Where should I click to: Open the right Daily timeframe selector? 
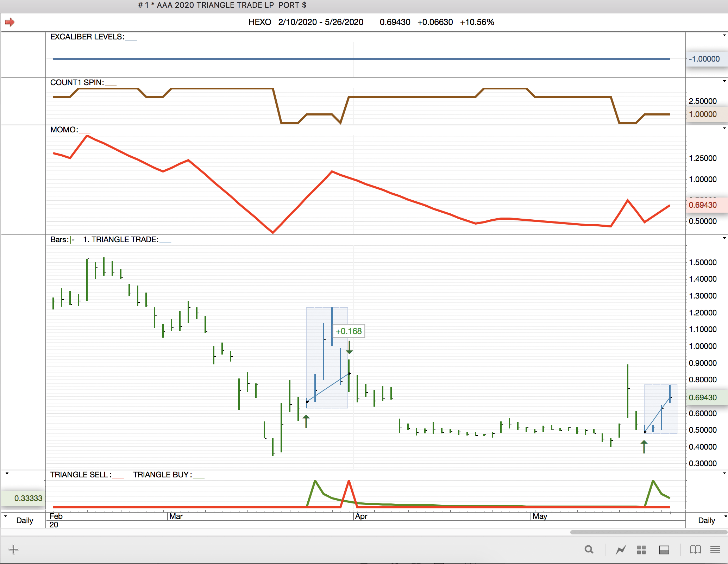(706, 520)
